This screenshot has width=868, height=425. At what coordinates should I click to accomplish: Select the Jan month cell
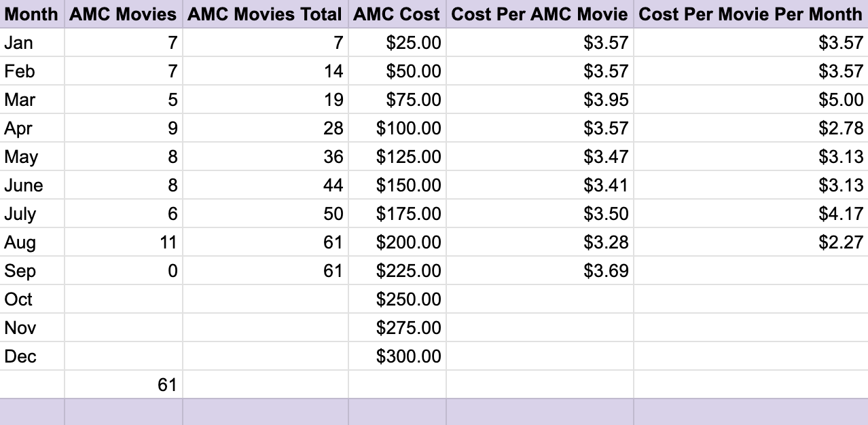32,43
